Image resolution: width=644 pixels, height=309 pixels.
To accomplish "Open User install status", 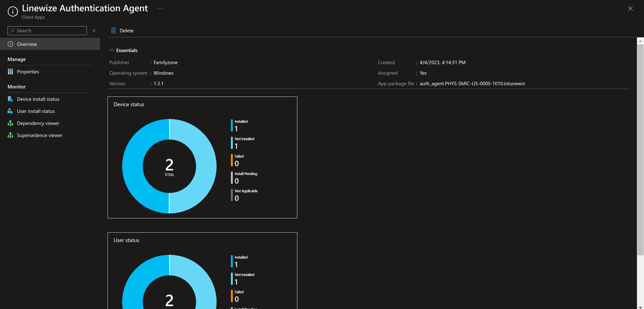I will pyautogui.click(x=36, y=111).
